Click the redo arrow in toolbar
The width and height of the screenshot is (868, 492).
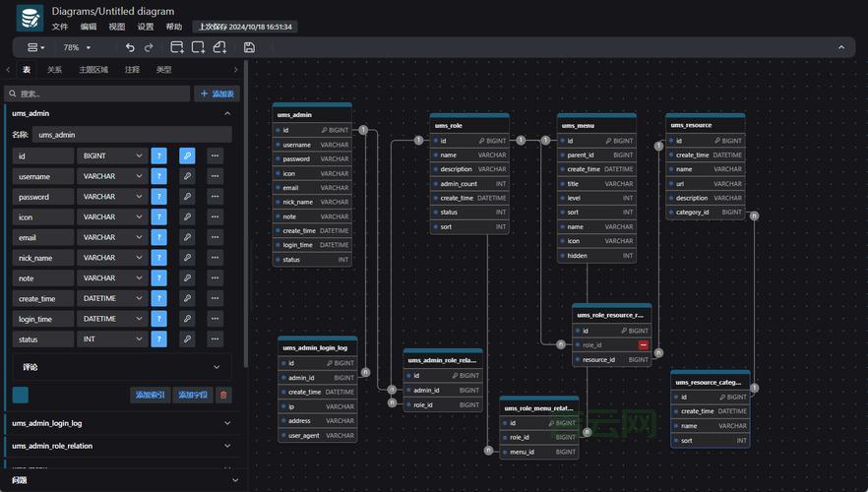tap(149, 47)
